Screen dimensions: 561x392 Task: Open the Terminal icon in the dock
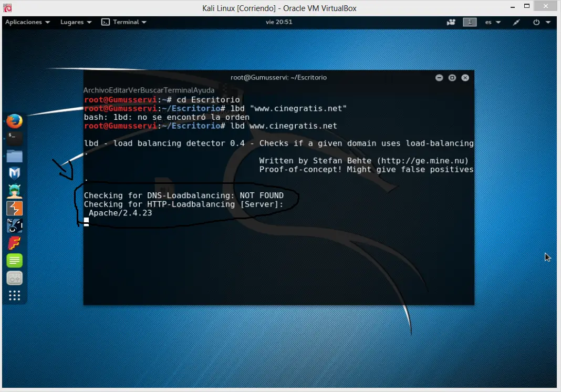pyautogui.click(x=14, y=138)
